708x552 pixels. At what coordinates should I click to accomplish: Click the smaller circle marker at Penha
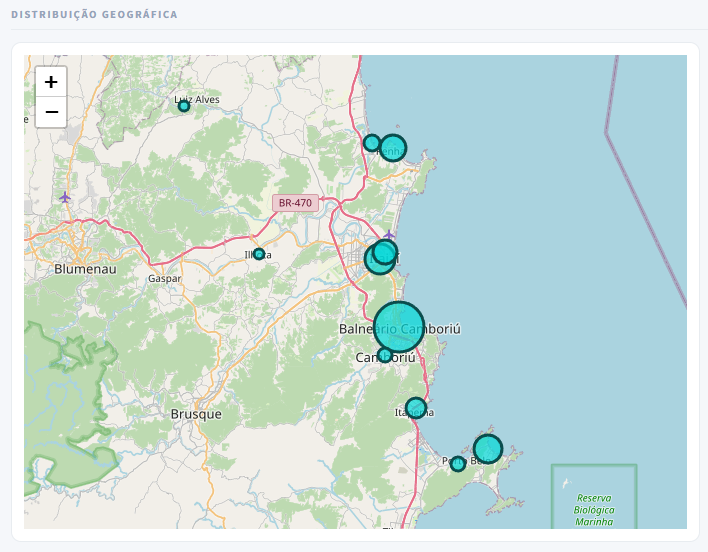tap(371, 143)
